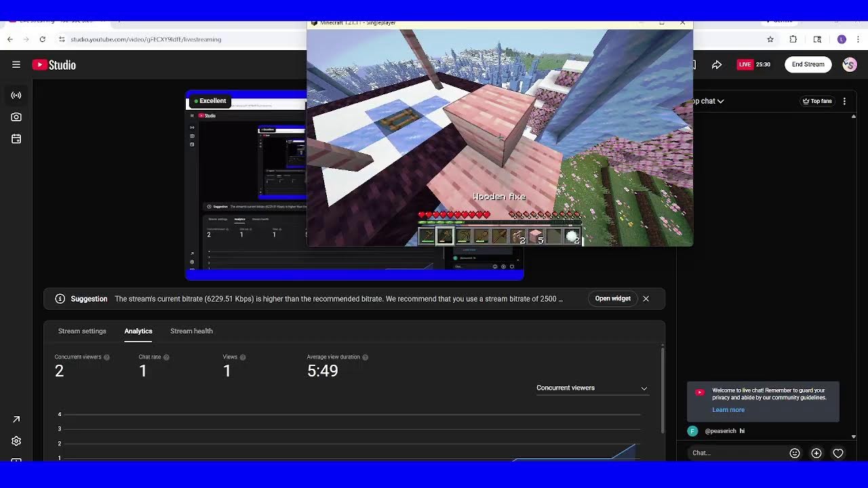Go back using the browser back arrow
868x488 pixels.
[10, 39]
